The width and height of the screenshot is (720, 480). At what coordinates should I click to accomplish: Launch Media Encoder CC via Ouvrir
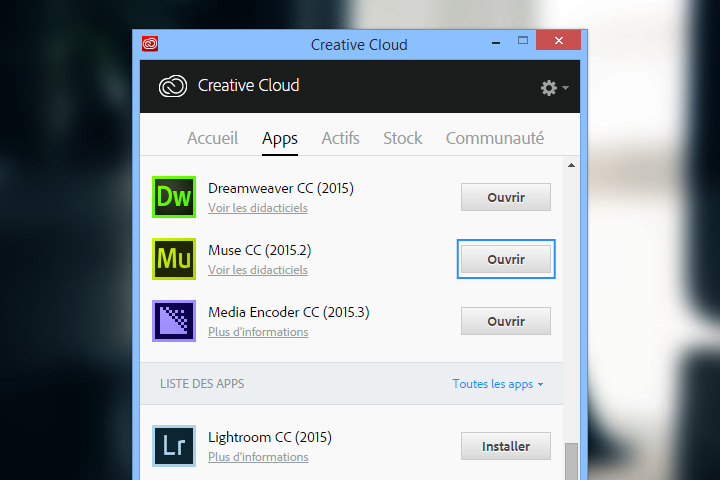coord(506,321)
